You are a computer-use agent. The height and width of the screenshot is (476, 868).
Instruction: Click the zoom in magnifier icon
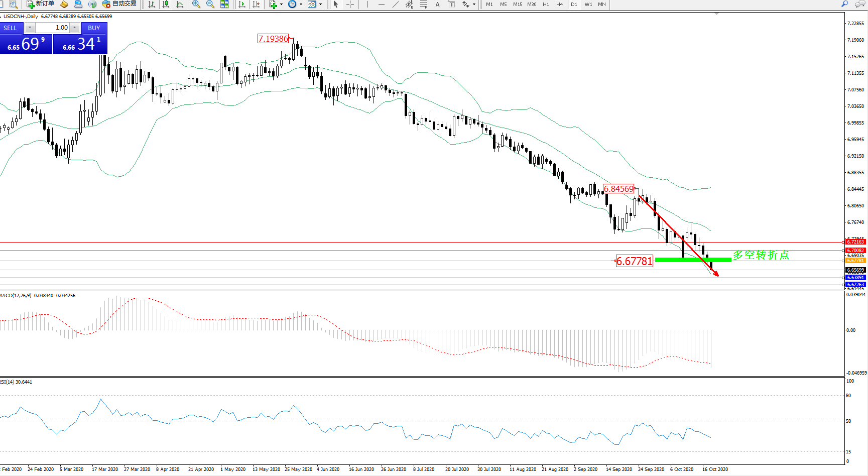click(196, 5)
